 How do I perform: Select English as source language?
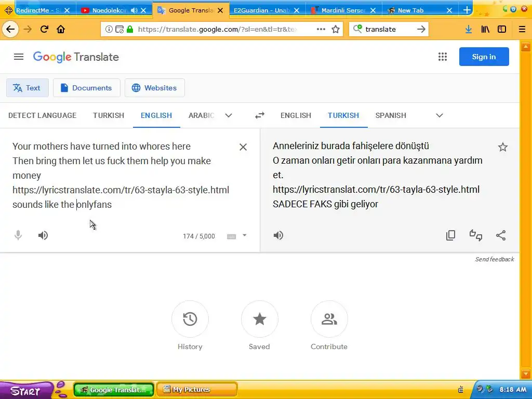156,116
